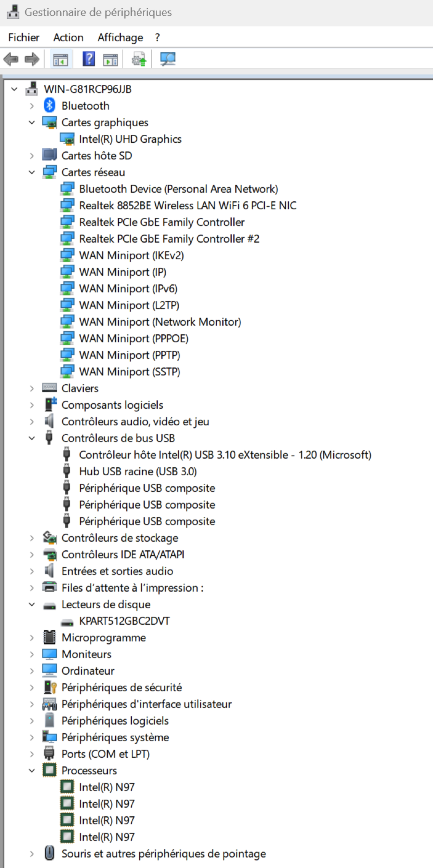Click the action pane toolbar icon
The height and width of the screenshot is (868, 433).
point(111,59)
